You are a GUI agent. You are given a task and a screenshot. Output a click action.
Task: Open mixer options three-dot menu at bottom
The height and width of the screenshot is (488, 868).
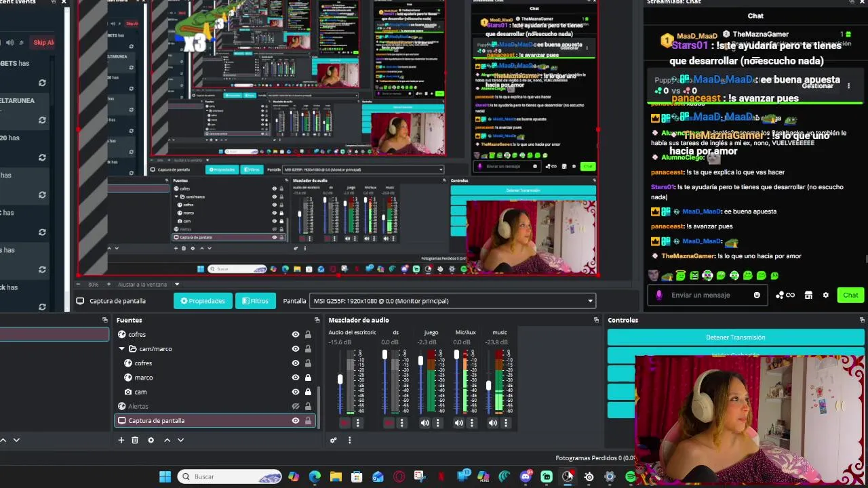(349, 440)
